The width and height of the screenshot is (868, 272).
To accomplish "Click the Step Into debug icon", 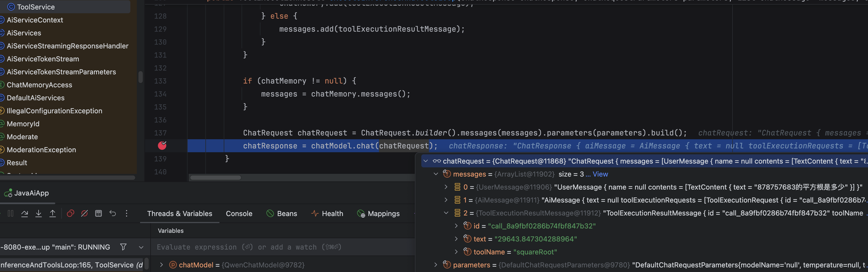I will click(39, 213).
